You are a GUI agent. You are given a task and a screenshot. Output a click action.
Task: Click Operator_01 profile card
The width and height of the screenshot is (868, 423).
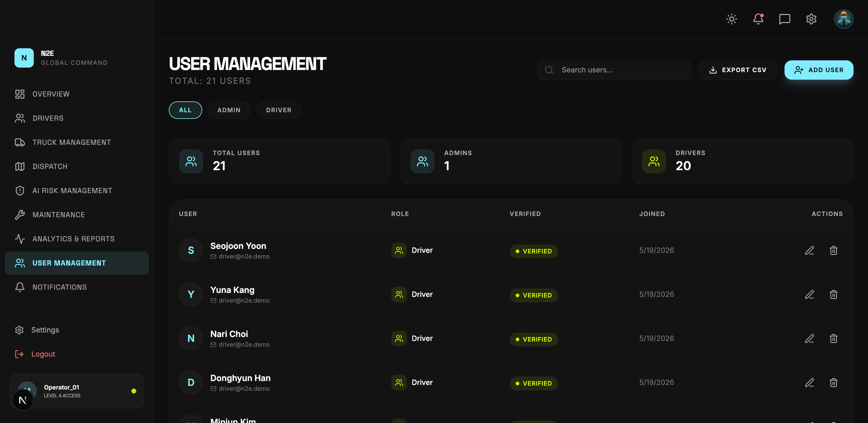pyautogui.click(x=77, y=391)
